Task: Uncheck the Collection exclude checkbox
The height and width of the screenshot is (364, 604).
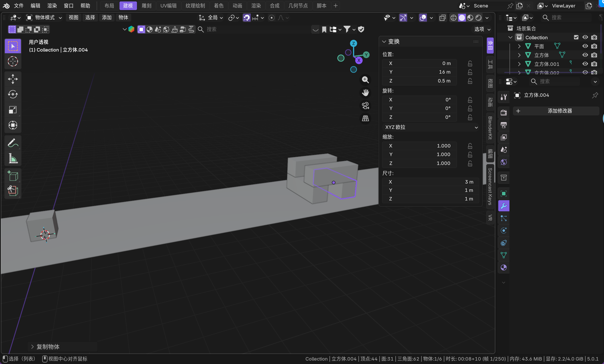Action: pyautogui.click(x=576, y=37)
